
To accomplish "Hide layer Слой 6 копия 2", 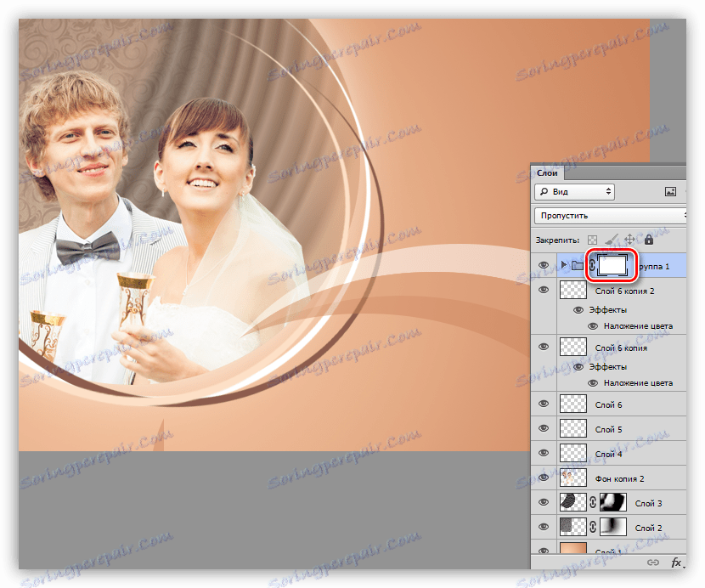I will pyautogui.click(x=544, y=290).
